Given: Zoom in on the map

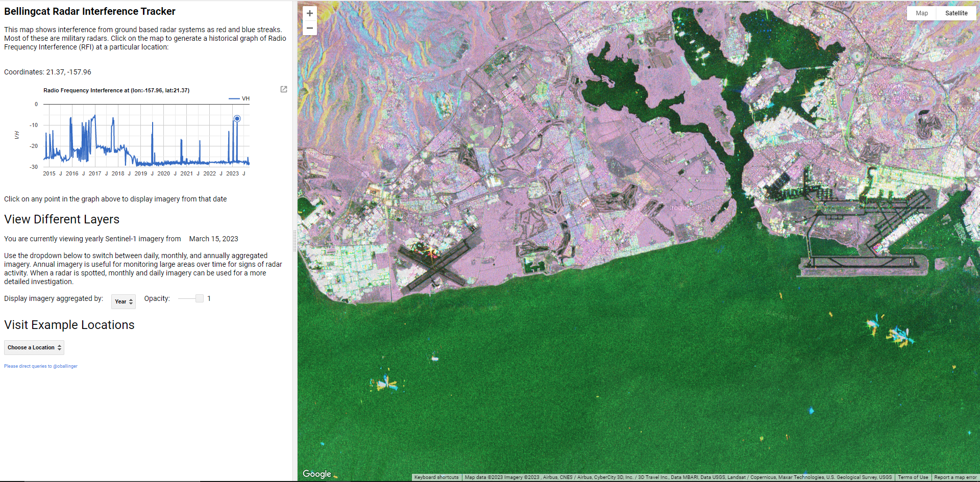Looking at the screenshot, I should 309,13.
